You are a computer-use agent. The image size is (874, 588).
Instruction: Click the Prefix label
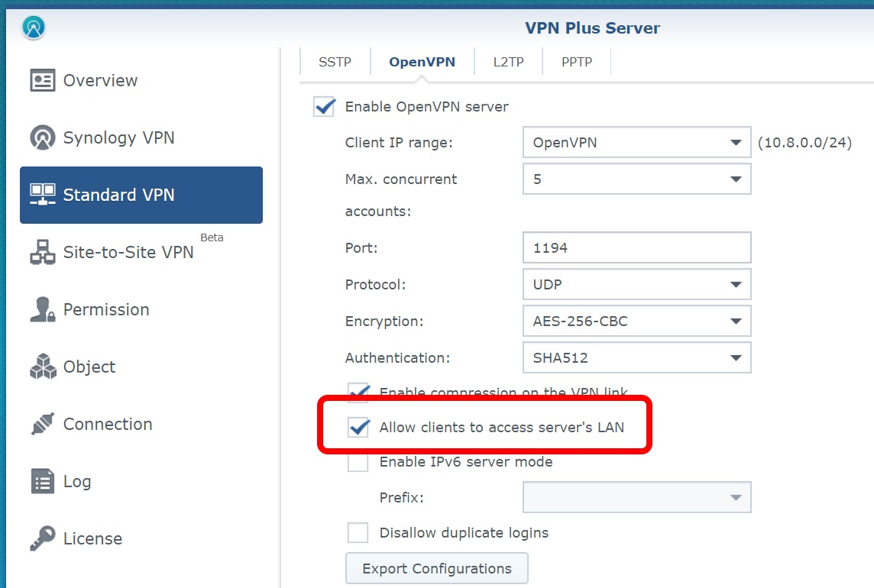tap(401, 497)
